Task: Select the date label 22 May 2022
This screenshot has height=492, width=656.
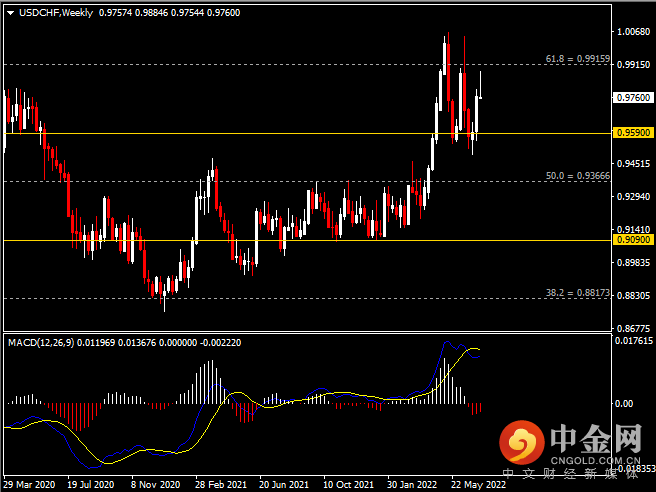Action: pos(478,484)
